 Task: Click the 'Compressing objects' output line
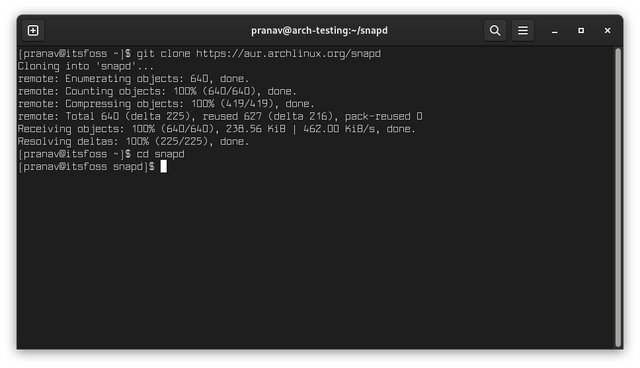pos(166,104)
